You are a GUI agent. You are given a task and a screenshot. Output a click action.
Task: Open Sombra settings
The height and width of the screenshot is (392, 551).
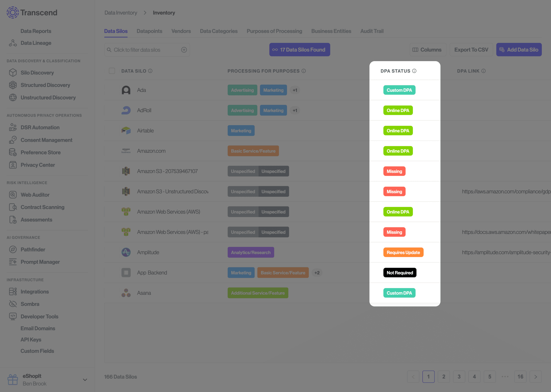[30, 304]
